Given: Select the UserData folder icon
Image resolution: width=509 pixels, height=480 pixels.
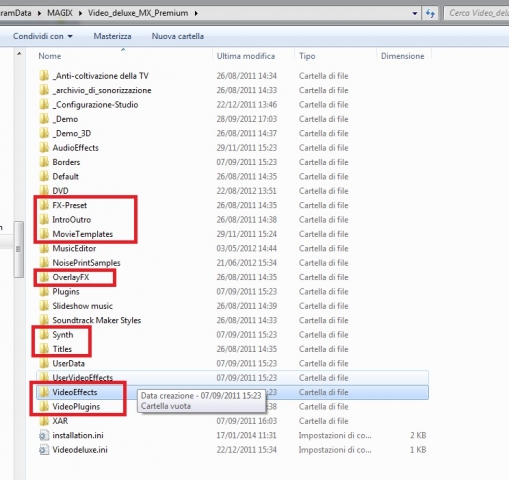Looking at the screenshot, I should pos(44,363).
